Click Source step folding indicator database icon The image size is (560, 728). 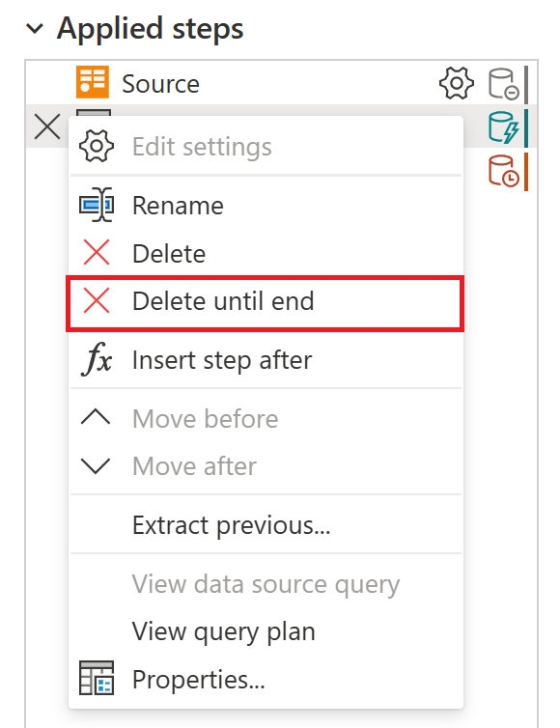click(504, 84)
